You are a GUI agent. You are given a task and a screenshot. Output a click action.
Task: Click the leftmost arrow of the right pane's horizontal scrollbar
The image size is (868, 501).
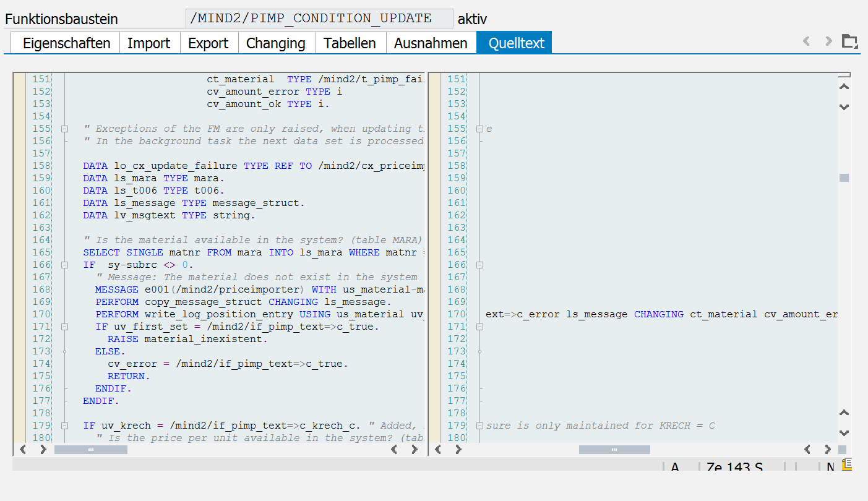[438, 450]
